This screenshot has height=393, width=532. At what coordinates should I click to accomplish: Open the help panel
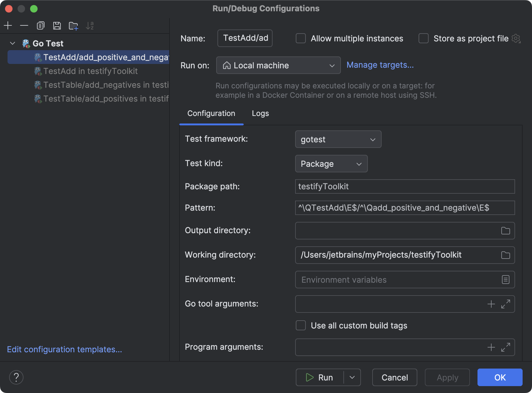point(16,377)
